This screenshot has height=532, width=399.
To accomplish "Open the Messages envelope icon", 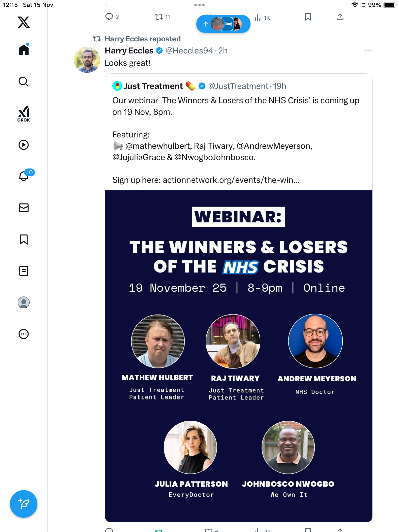I will 24,208.
